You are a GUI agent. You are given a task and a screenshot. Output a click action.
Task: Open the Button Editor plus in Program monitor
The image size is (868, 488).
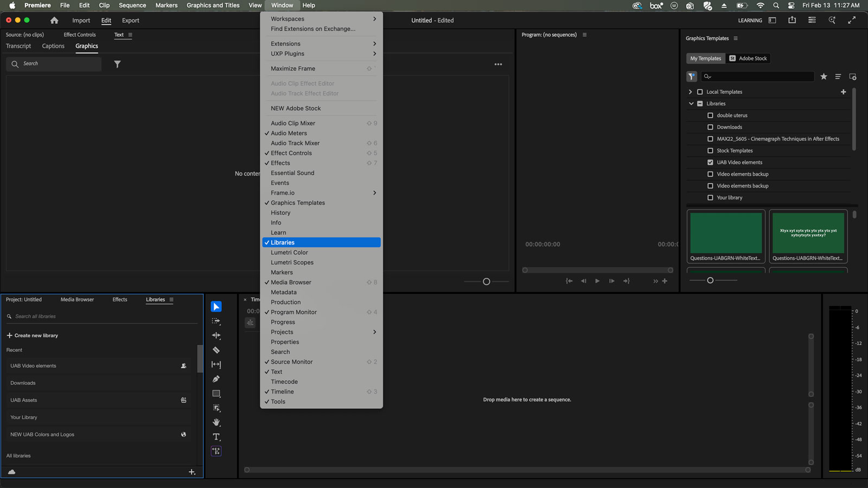pos(665,281)
